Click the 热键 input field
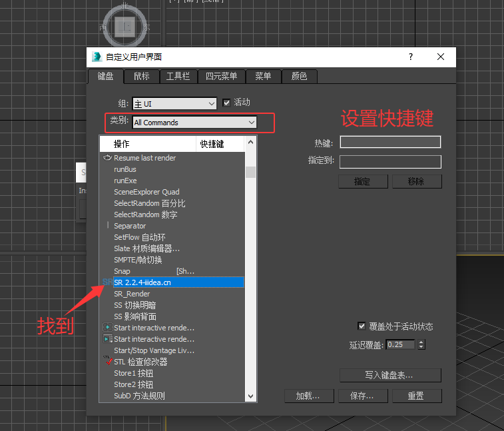Screen dimensions: 504x431 click(x=390, y=142)
